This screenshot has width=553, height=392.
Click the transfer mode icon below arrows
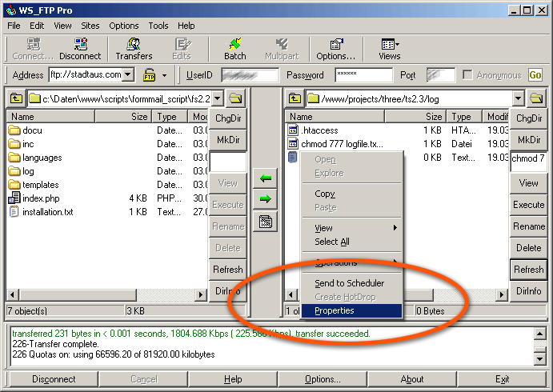click(x=265, y=222)
